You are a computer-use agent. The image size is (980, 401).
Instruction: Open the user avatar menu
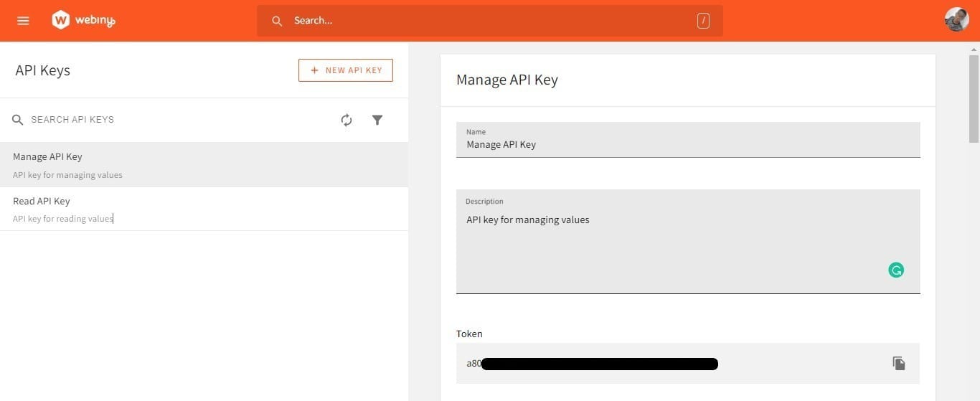[957, 19]
